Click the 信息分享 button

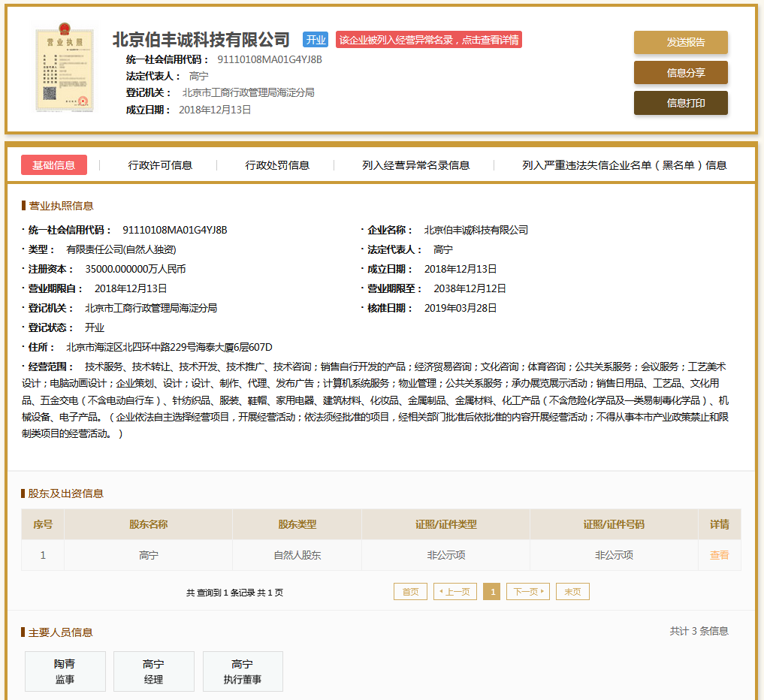coord(680,73)
